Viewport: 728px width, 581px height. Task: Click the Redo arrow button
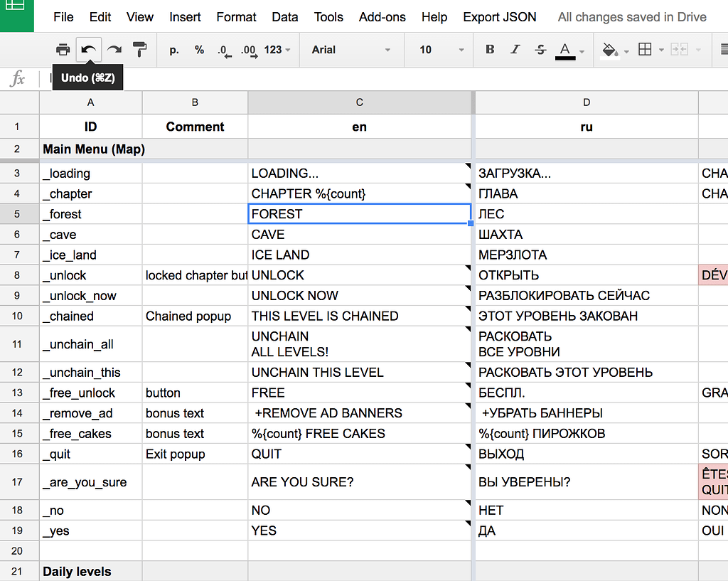click(114, 50)
